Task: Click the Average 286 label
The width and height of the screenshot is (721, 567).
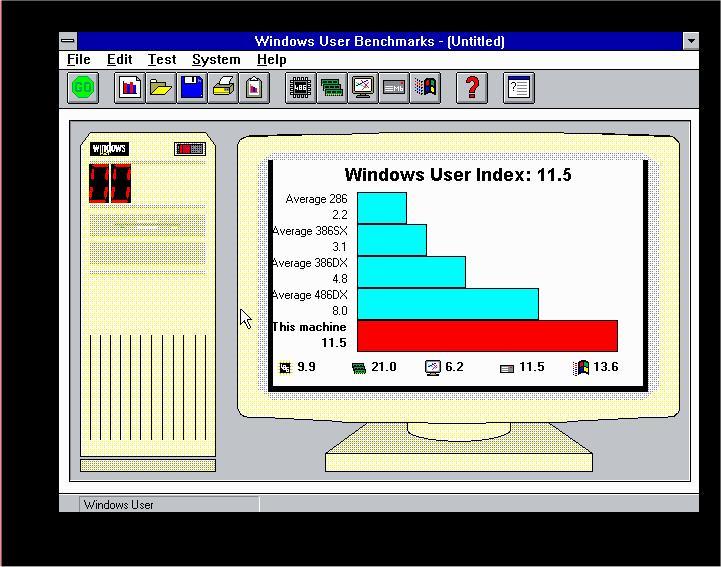Action: 316,199
